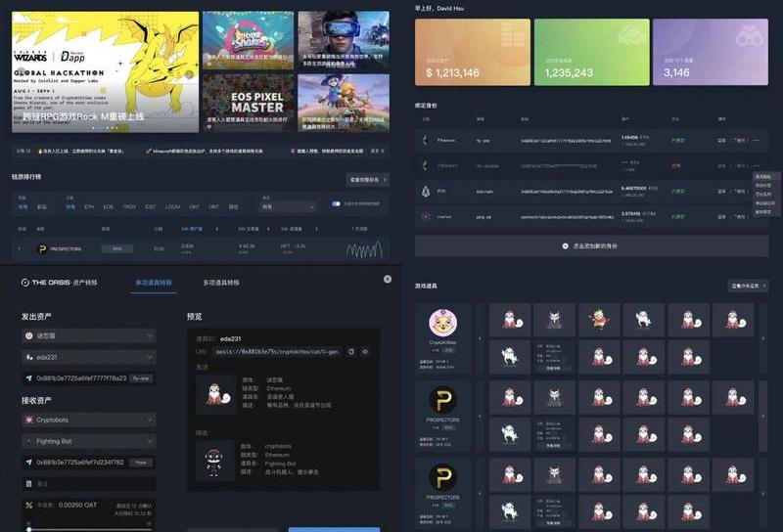Screen dimensions: 783x532
Task: Click the Cosmos icon in the ATOM row
Action: (426, 216)
